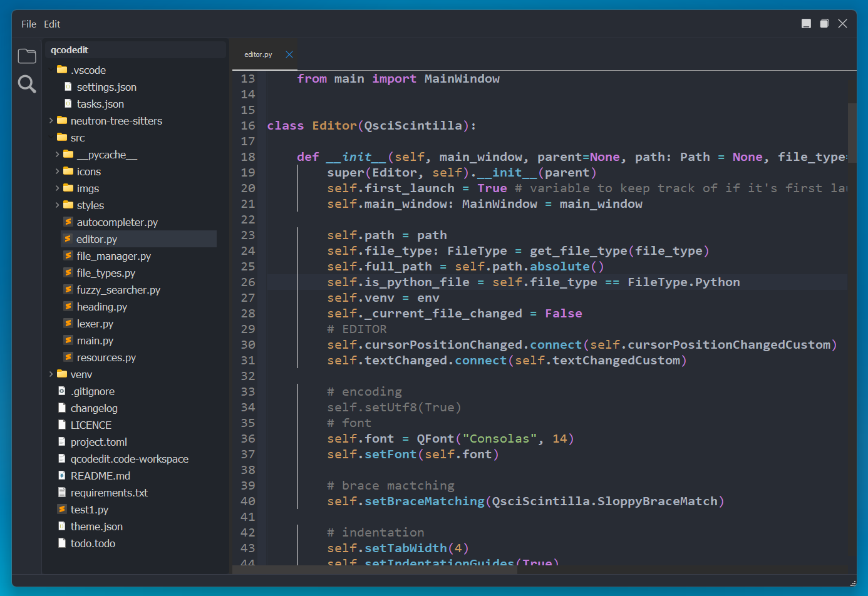Maximize the editor window
The image size is (868, 596).
tap(825, 24)
